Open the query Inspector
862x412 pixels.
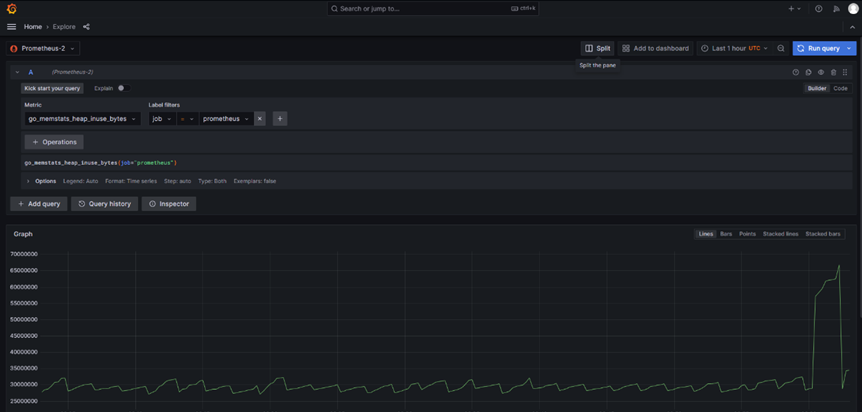(169, 204)
